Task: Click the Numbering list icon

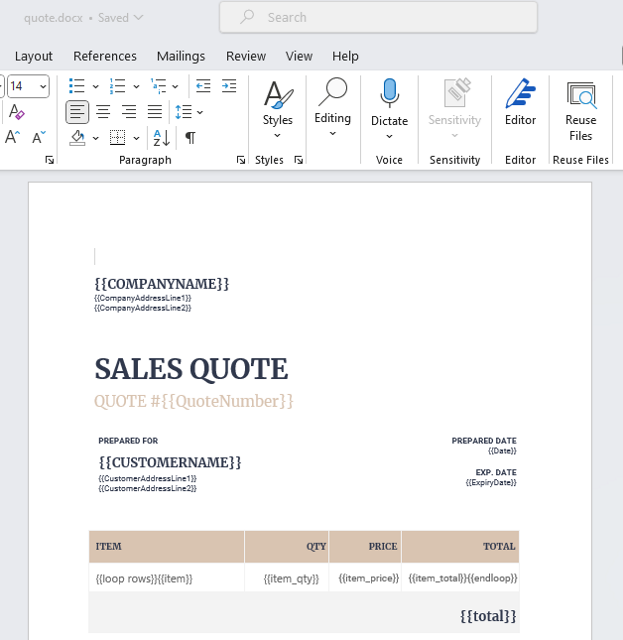Action: click(118, 86)
